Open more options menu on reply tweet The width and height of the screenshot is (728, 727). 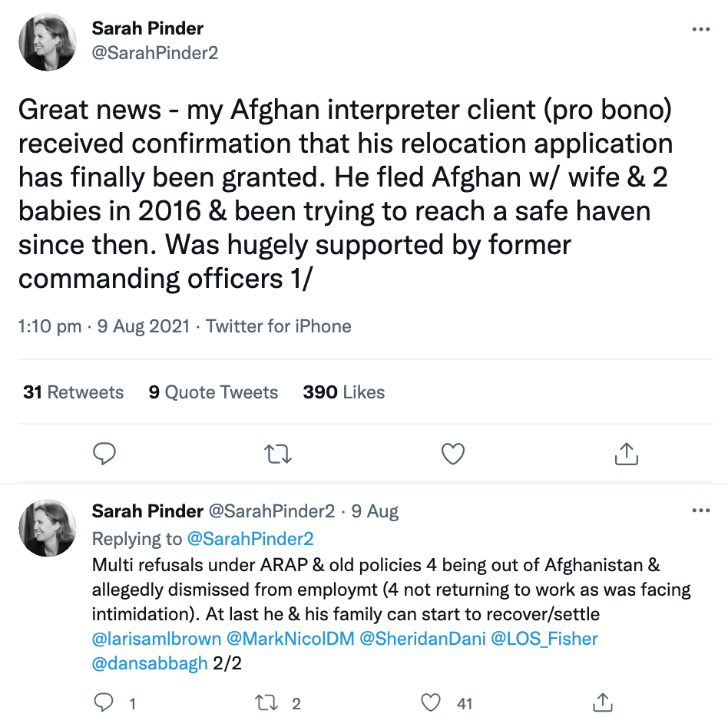pos(700,511)
